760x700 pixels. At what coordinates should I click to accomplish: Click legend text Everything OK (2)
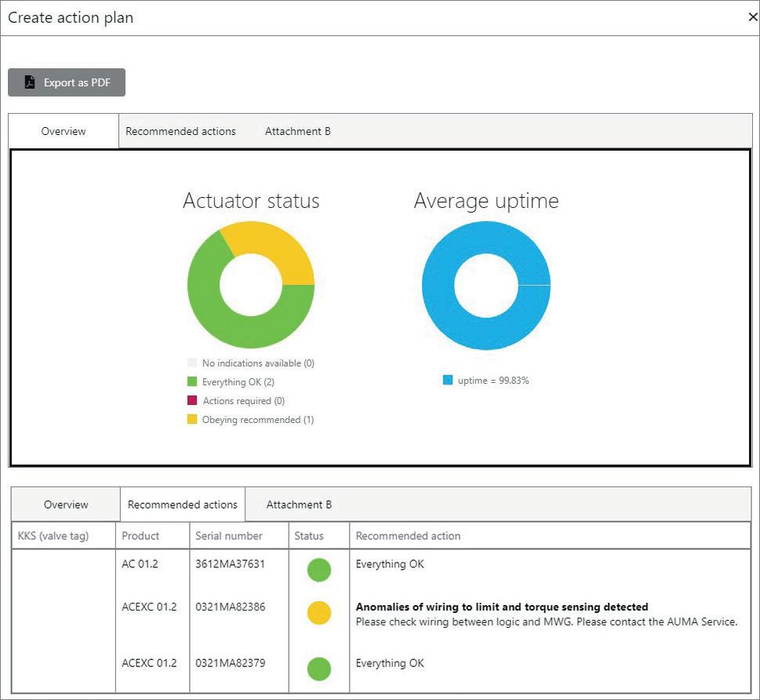pos(238,381)
